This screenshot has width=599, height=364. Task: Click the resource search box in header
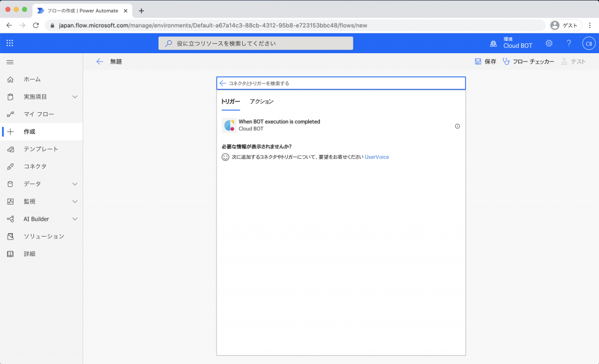point(256,43)
